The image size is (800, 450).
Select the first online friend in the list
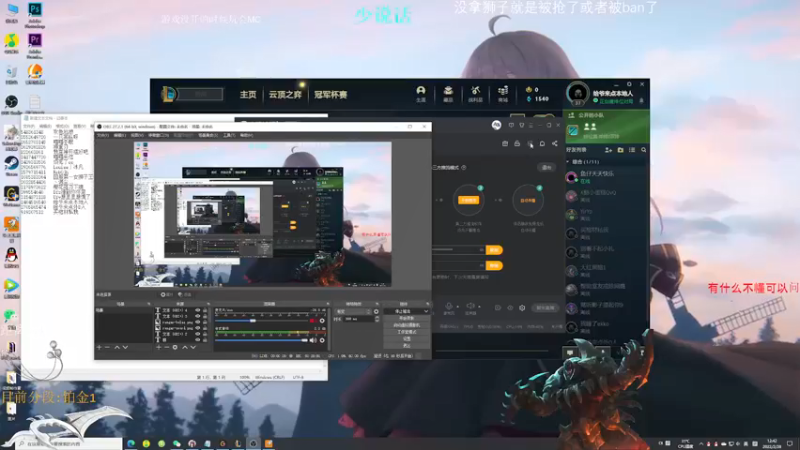click(x=606, y=177)
